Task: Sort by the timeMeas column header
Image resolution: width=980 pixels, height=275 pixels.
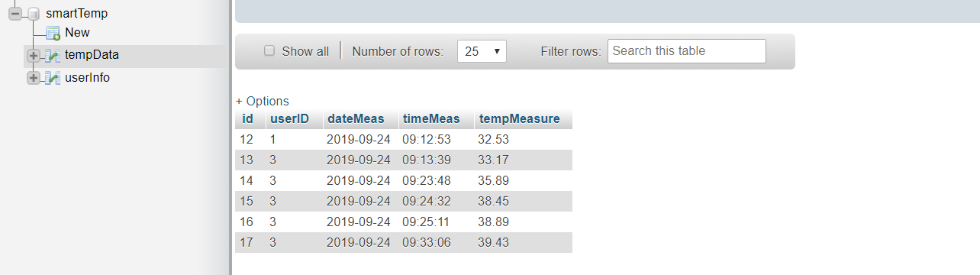Action: click(x=431, y=118)
